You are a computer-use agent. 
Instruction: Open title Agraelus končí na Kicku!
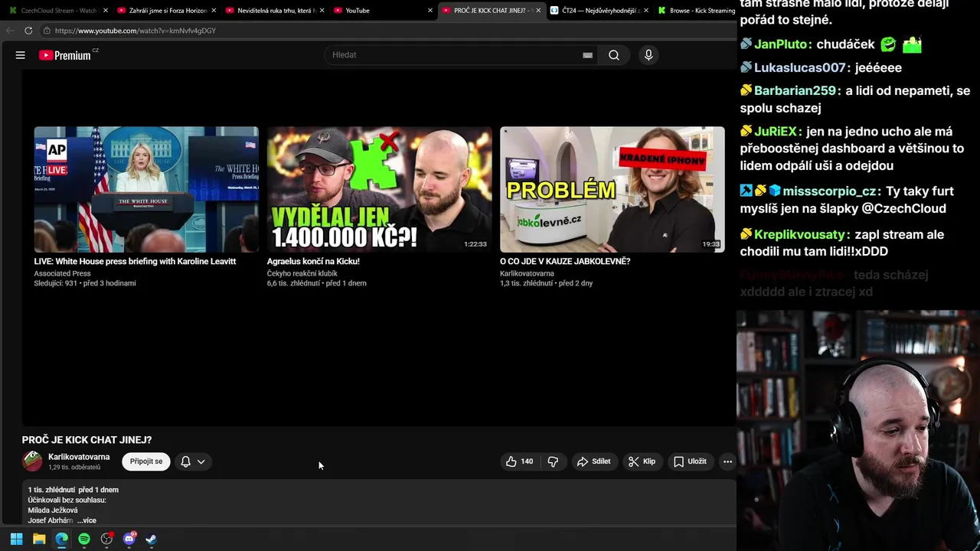[313, 262]
